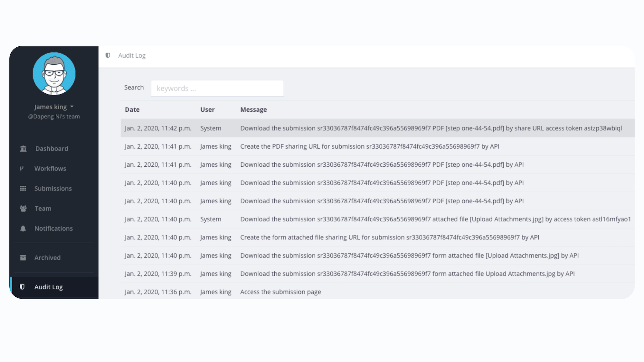Click the shield icon in page header
The width and height of the screenshot is (644, 362).
click(x=108, y=55)
